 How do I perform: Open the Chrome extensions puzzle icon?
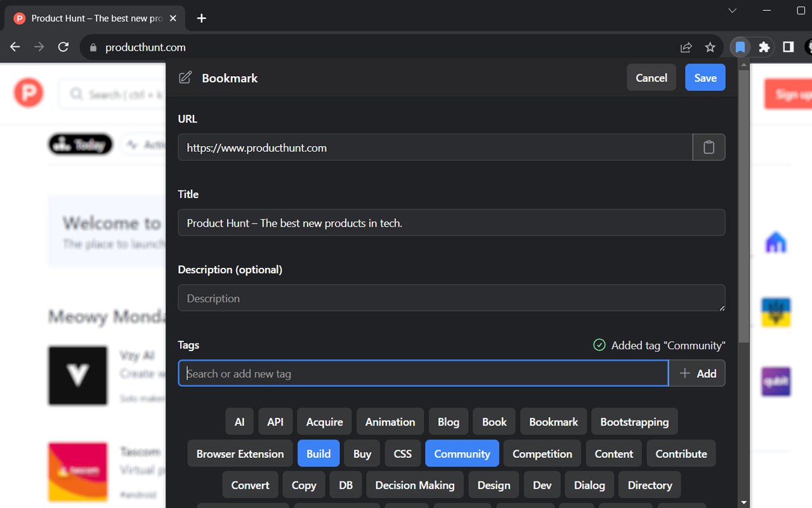764,47
